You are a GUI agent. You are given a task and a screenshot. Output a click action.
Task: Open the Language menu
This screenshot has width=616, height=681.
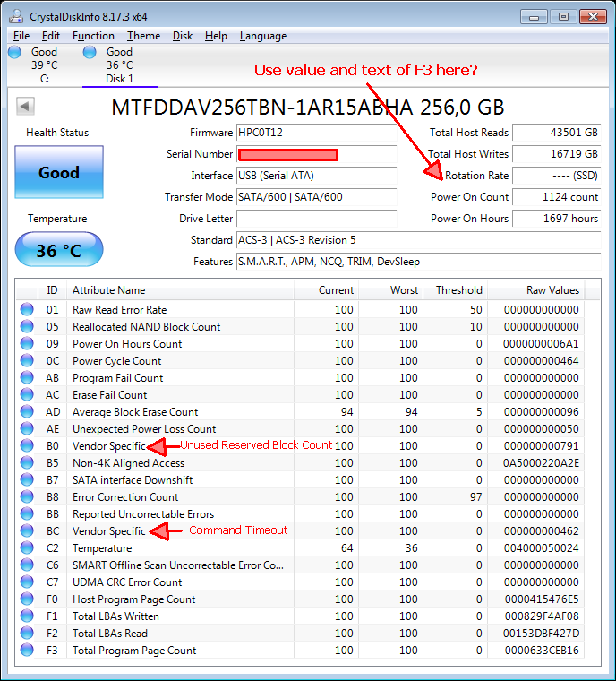click(262, 36)
